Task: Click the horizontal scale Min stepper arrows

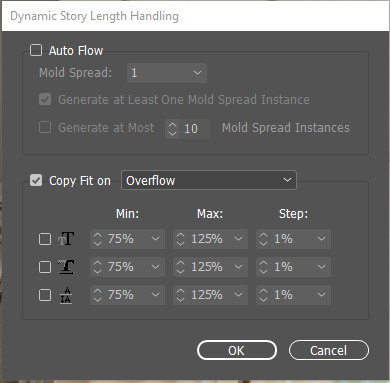Action: (x=97, y=267)
